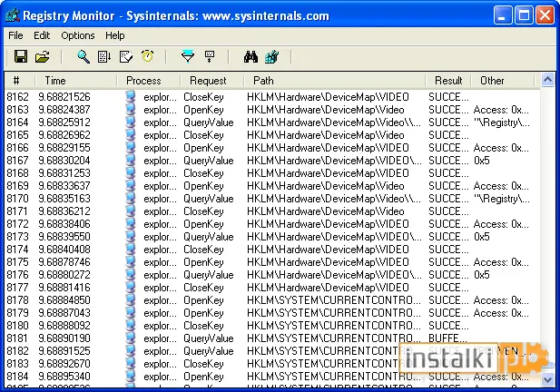
Task: Select row number 8175
Action: [x=17, y=262]
